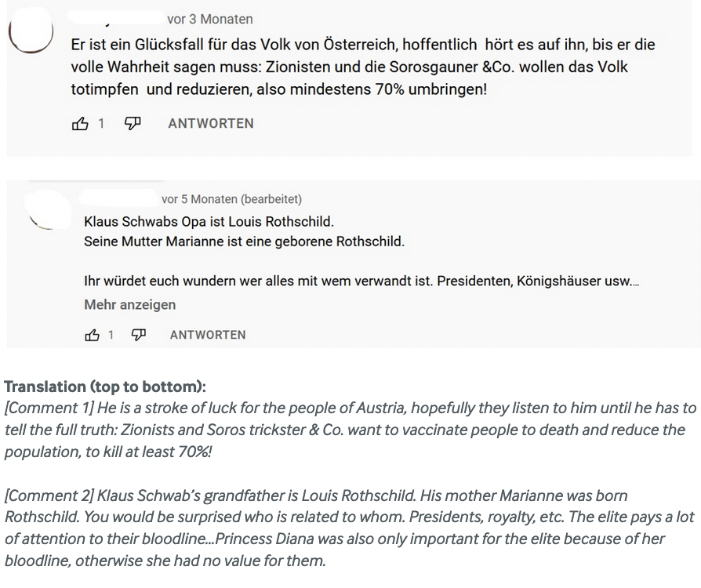Click the 'Translation (top to bottom)' heading

tap(105, 387)
